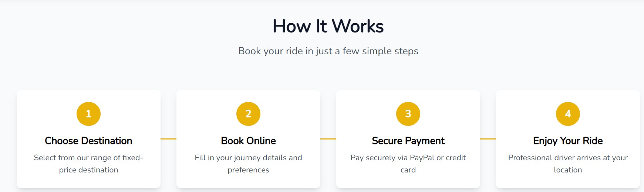
Task: Select the Choose Destination heading
Action: click(x=88, y=141)
